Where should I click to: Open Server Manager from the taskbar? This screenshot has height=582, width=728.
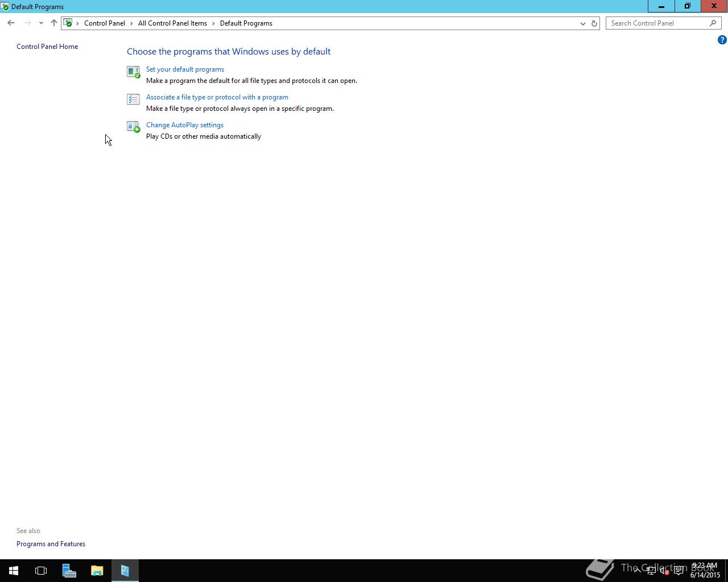(x=69, y=571)
